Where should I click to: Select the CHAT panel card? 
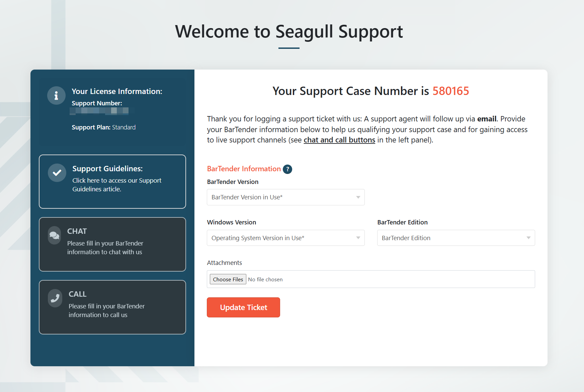pyautogui.click(x=112, y=244)
